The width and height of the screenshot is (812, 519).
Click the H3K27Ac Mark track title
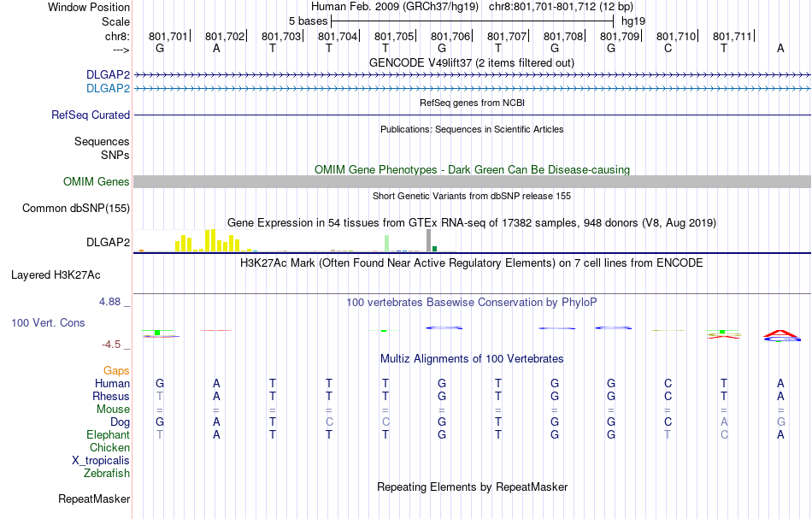pyautogui.click(x=472, y=262)
